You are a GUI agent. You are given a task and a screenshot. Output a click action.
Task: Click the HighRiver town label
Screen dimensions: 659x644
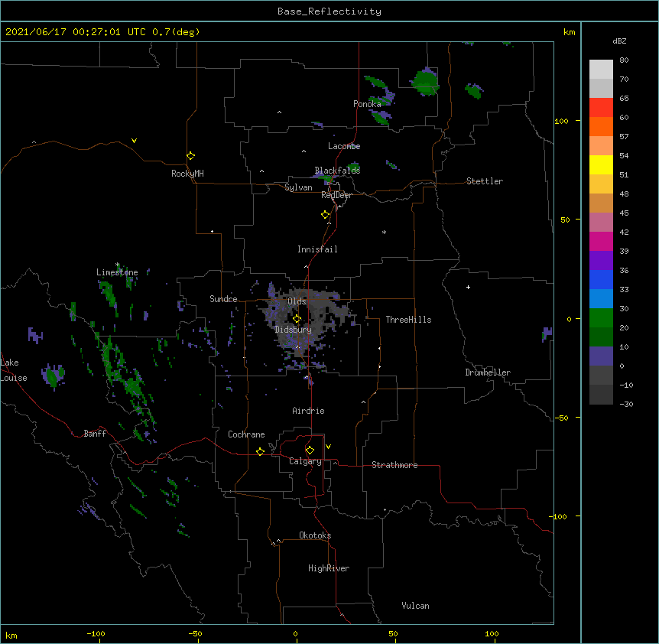[x=329, y=568]
